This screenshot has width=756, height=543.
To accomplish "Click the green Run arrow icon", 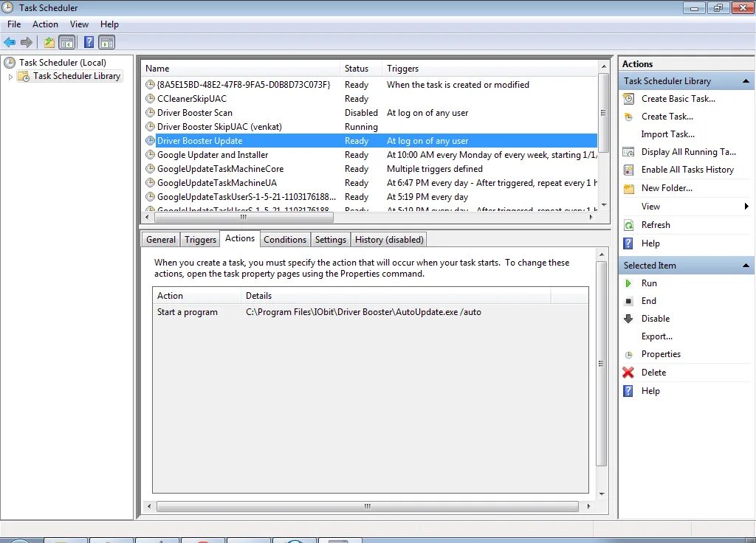I will coord(628,283).
